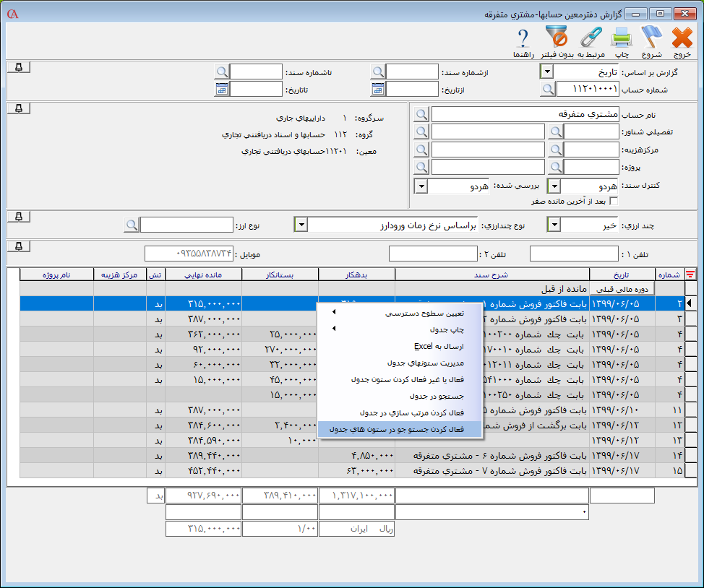
Task: Click the مرتبط به (Related) link icon
Action: (x=591, y=38)
